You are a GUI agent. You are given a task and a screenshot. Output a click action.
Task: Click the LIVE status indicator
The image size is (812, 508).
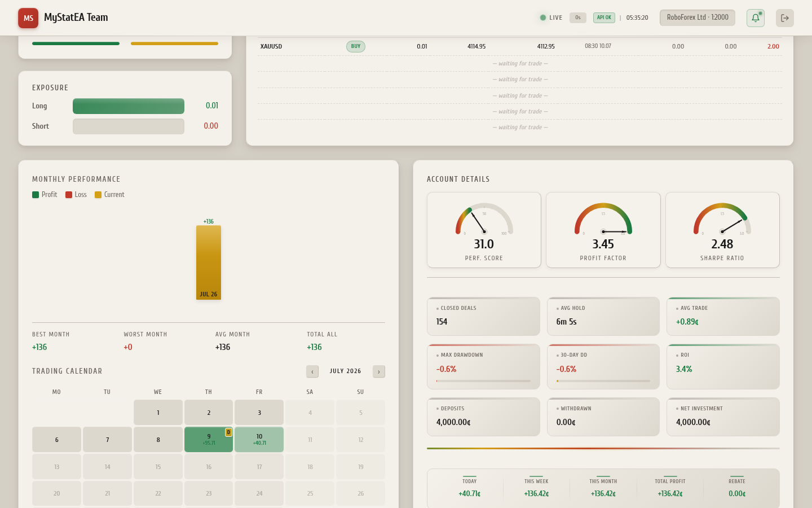(x=551, y=17)
